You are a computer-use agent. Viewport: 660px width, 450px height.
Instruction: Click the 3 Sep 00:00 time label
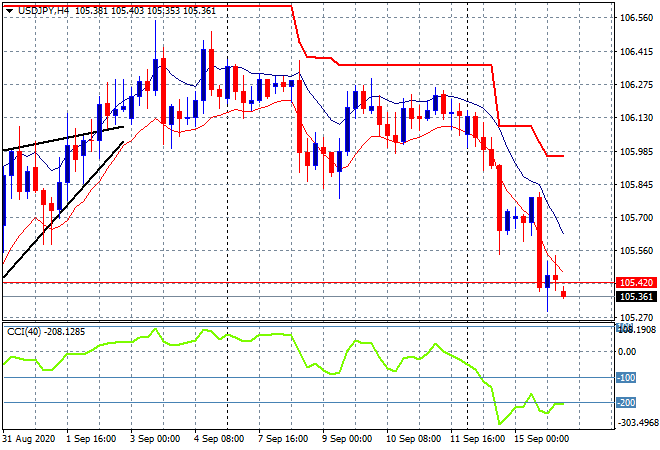(155, 439)
